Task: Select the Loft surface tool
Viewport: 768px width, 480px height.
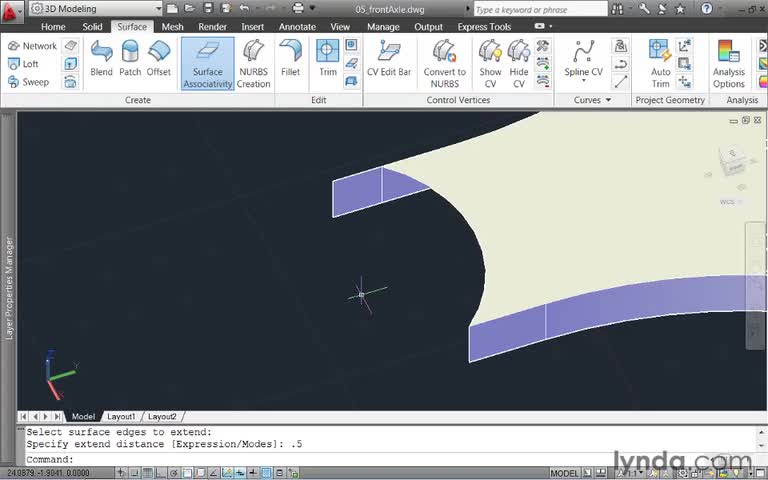Action: coord(24,64)
